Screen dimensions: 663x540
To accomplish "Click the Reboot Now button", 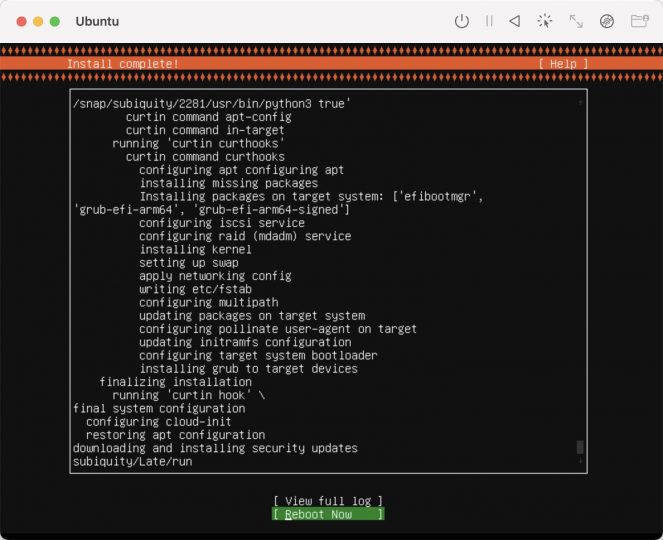I will coord(328,514).
